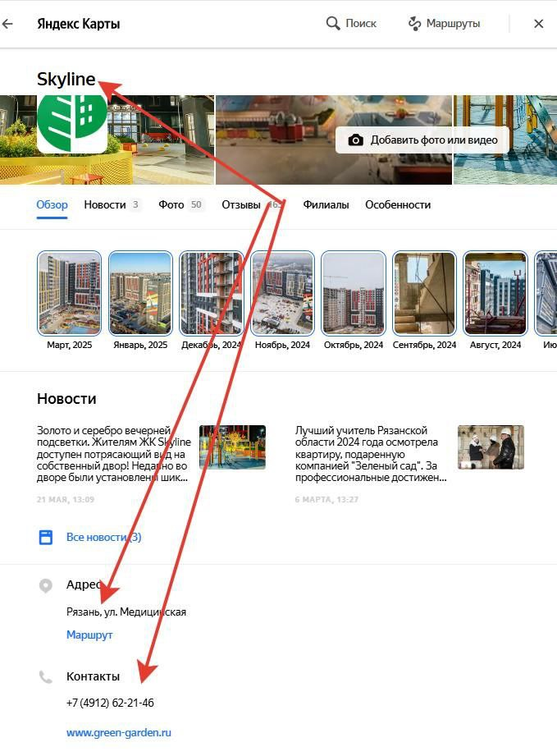
Task: Switch to the Новости tab
Action: [x=105, y=205]
